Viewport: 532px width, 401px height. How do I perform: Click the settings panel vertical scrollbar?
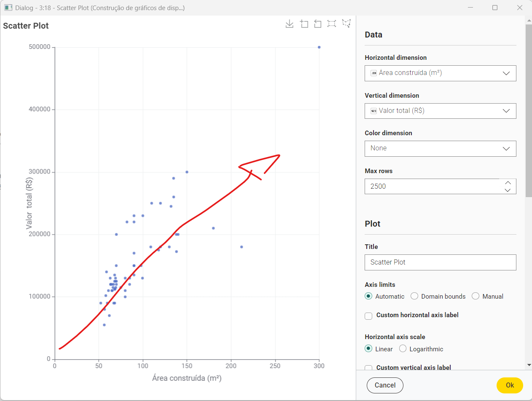(529, 110)
